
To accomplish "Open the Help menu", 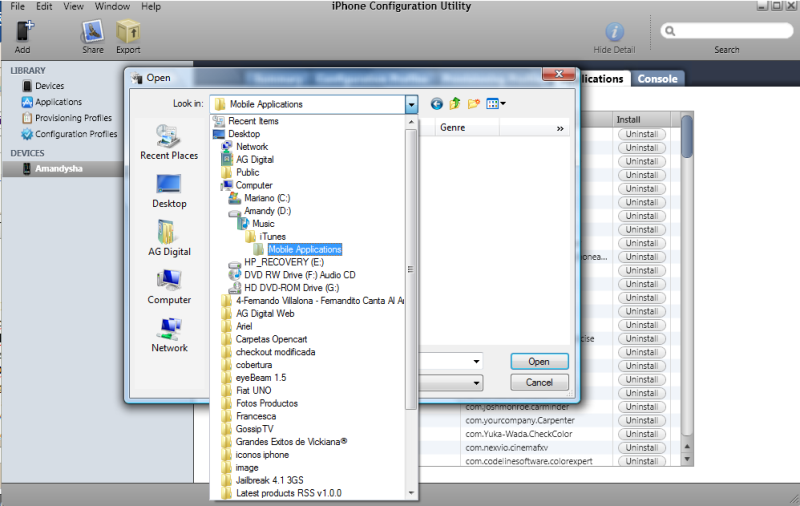I will [151, 7].
